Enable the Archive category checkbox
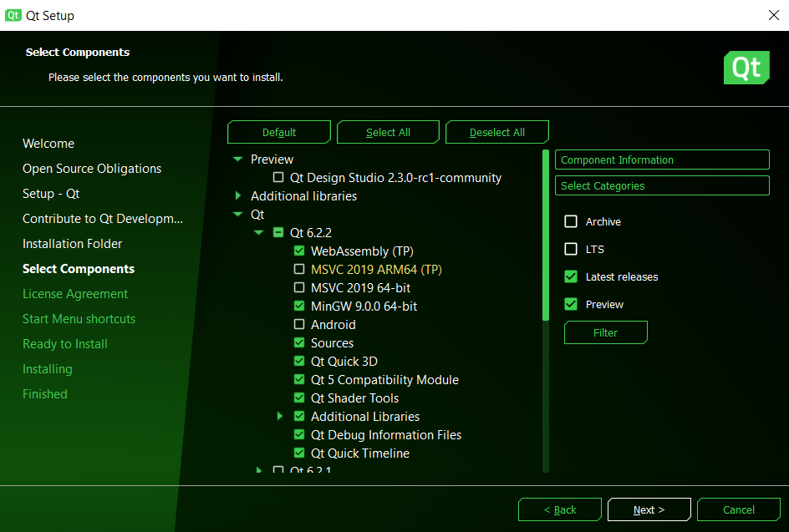This screenshot has height=532, width=789. (x=571, y=221)
